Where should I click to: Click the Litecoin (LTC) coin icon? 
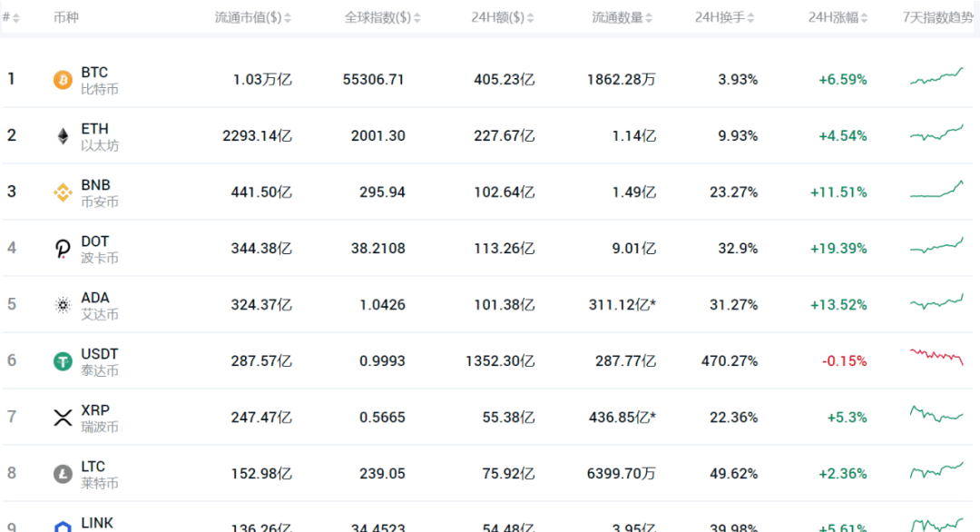coord(63,474)
